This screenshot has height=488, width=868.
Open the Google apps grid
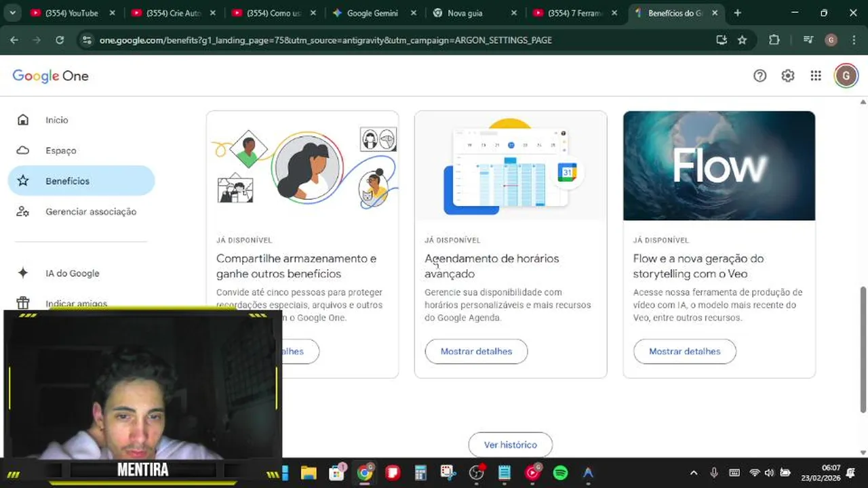[x=816, y=76]
